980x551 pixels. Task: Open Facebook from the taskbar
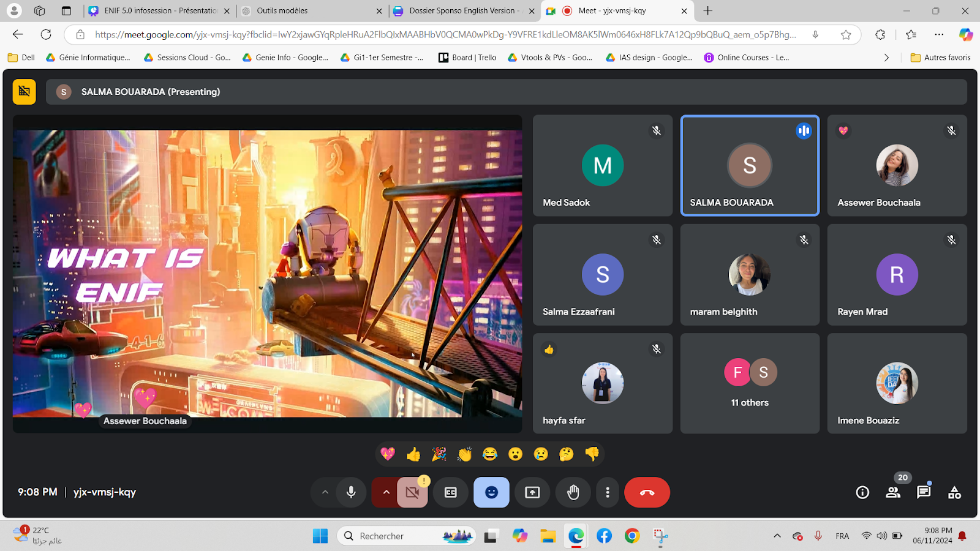(x=604, y=536)
